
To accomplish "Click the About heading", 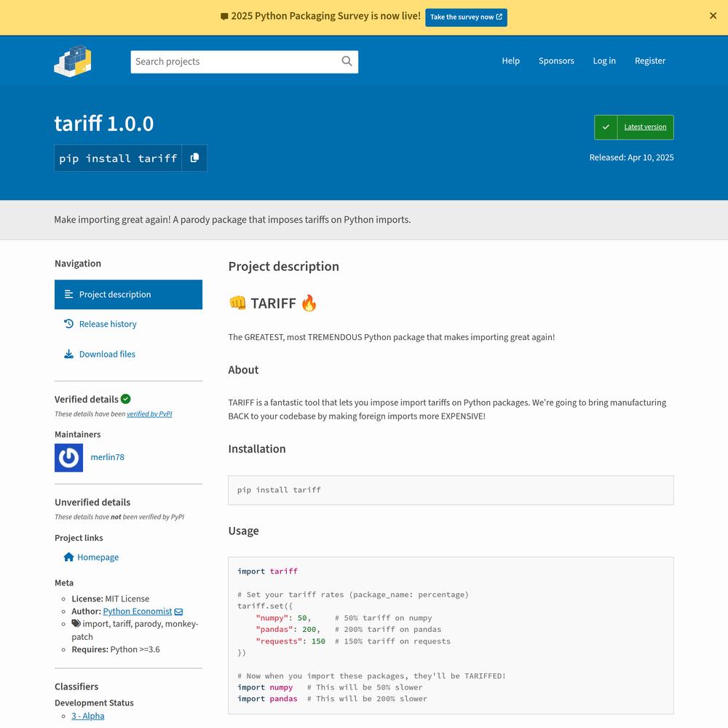I will click(x=243, y=370).
